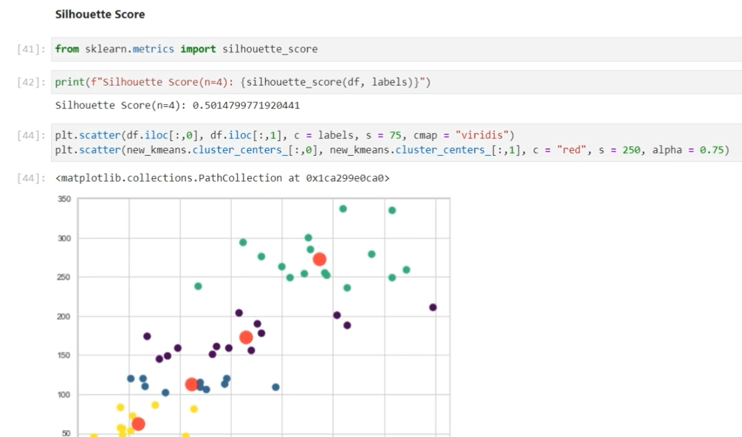This screenshot has width=742, height=437.
Task: Select the cell 44 input prompt
Action: point(30,135)
